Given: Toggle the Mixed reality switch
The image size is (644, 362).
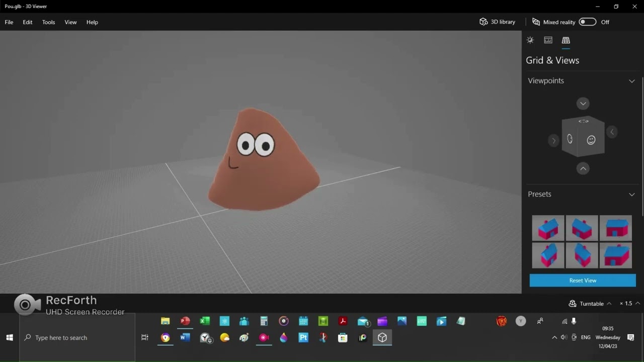Looking at the screenshot, I should (587, 22).
